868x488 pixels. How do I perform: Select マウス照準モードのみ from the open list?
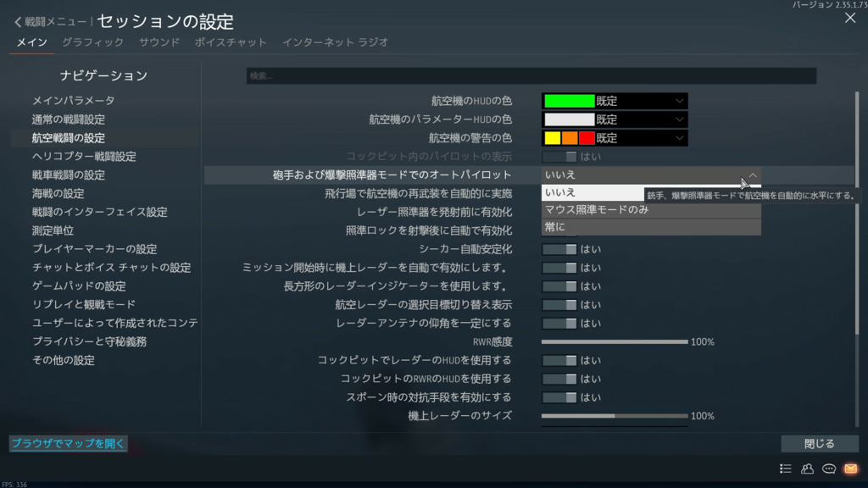click(650, 210)
